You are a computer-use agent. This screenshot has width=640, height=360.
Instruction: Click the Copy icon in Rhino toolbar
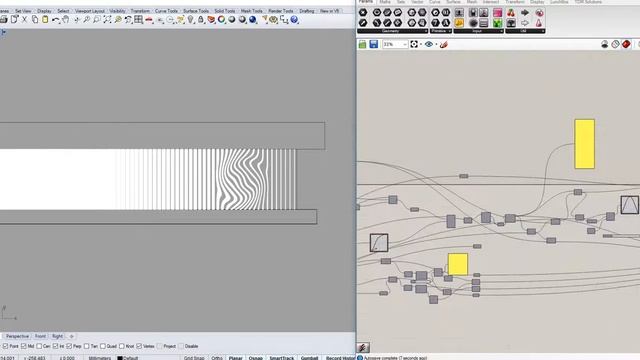pyautogui.click(x=35, y=19)
